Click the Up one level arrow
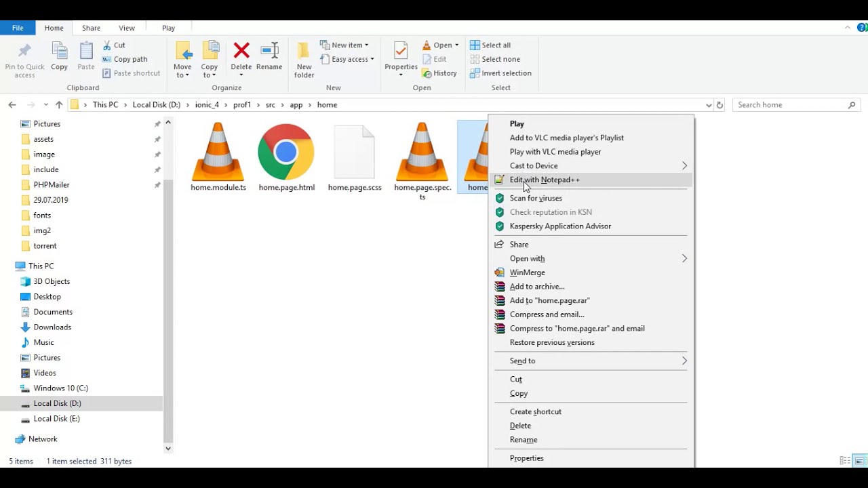 [59, 104]
